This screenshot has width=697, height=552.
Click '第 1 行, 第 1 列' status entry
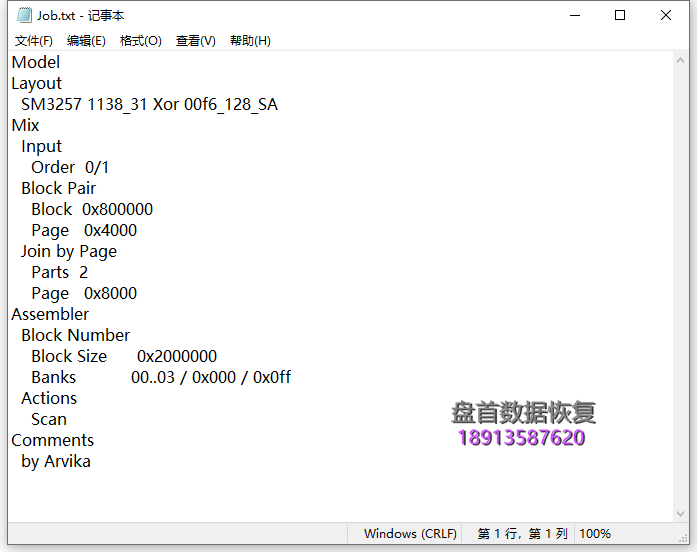click(522, 533)
